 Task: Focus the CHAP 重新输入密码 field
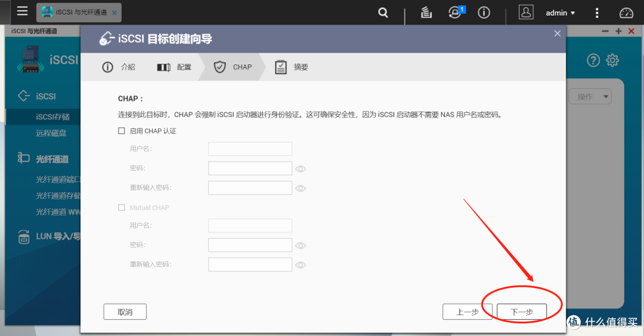click(x=250, y=187)
